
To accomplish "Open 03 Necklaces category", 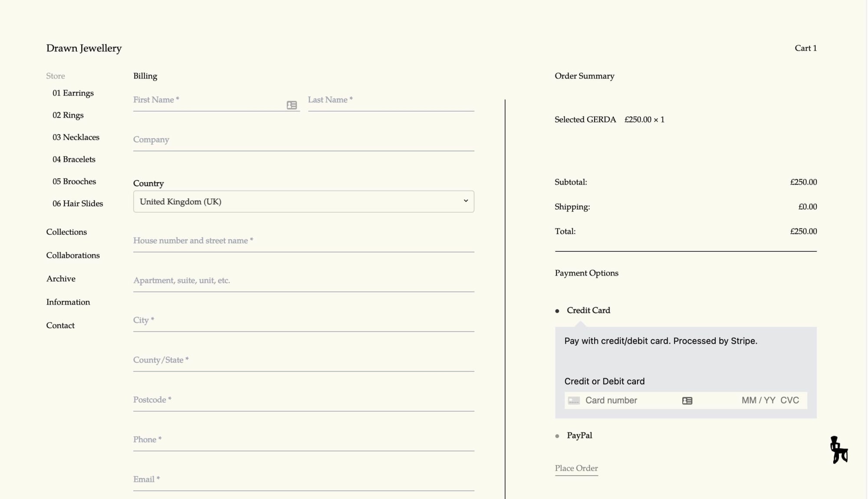I will point(76,137).
